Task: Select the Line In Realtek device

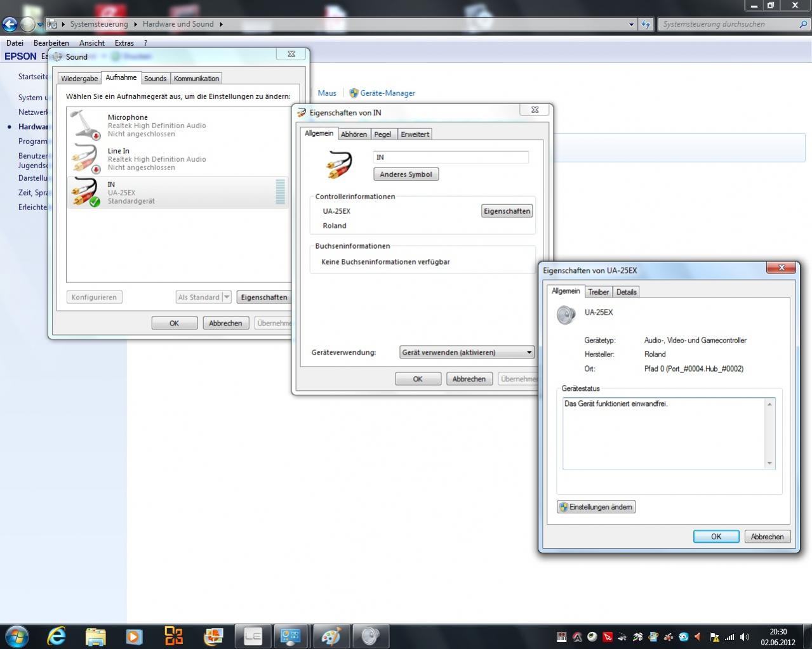Action: [x=178, y=159]
